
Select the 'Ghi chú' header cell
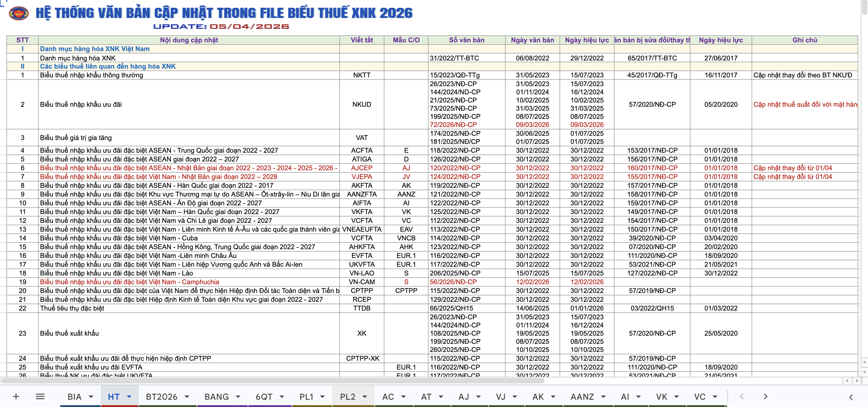805,40
